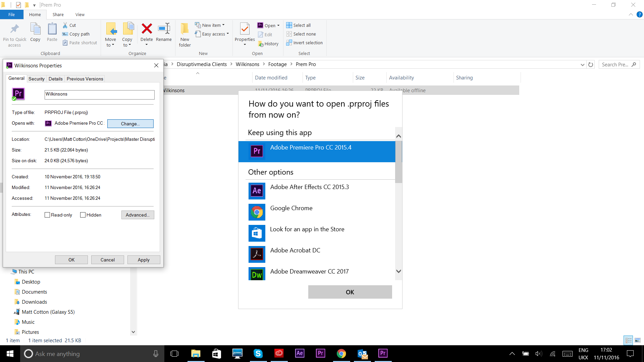Screen dimensions: 644x362
Task: Click the New folder icon
Action: click(185, 29)
